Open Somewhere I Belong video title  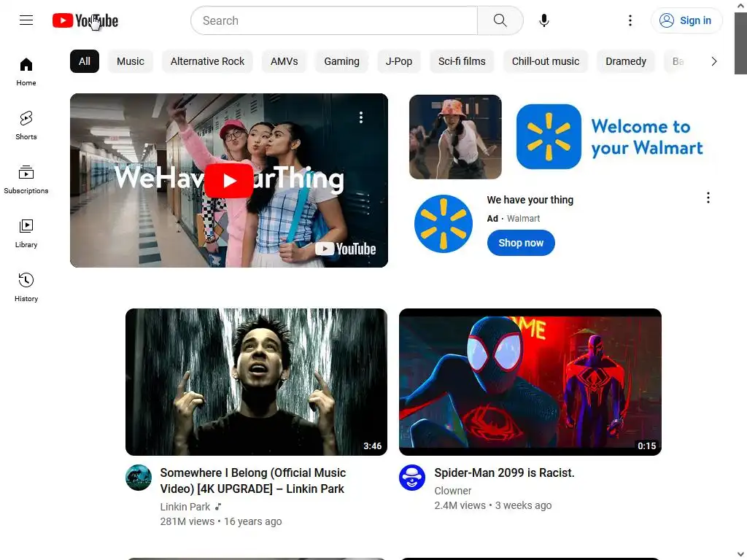(x=253, y=481)
